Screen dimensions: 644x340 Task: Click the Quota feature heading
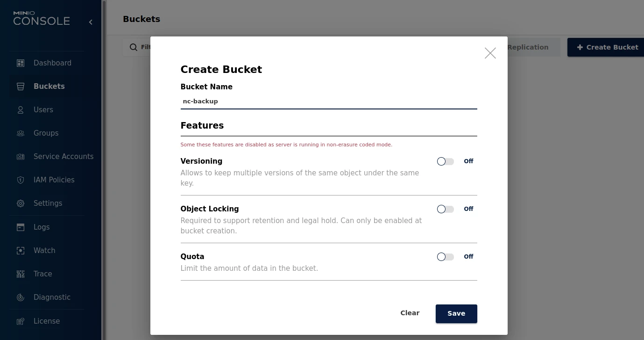(192, 257)
